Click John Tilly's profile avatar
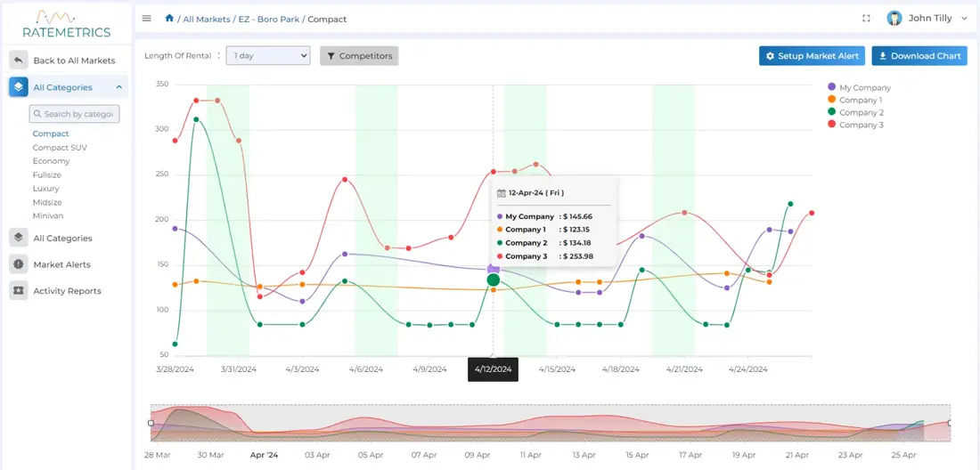The width and height of the screenshot is (980, 470). tap(894, 19)
